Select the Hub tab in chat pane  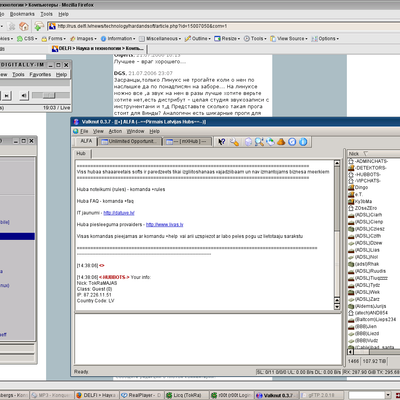click(x=81, y=153)
